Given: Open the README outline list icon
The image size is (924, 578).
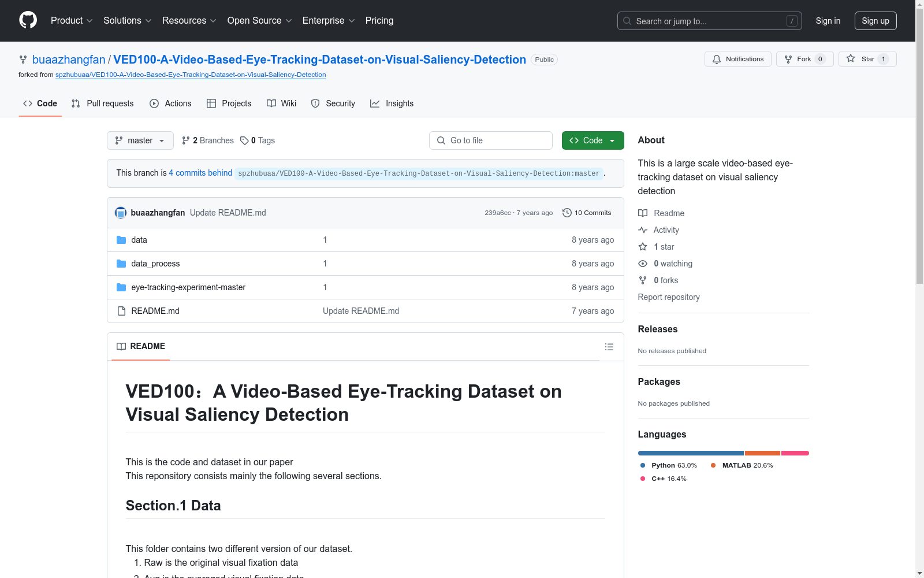Looking at the screenshot, I should (609, 347).
